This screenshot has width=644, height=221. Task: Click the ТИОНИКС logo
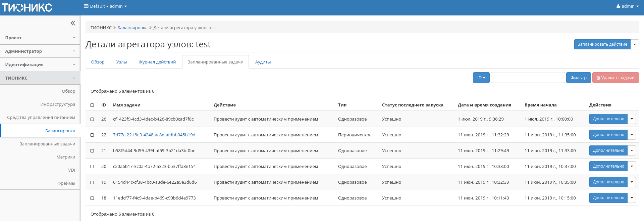pos(27,7)
